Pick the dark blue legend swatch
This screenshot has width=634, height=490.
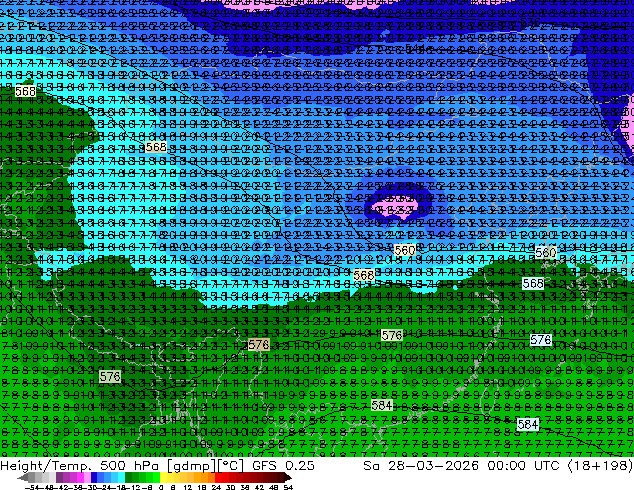[x=94, y=477]
